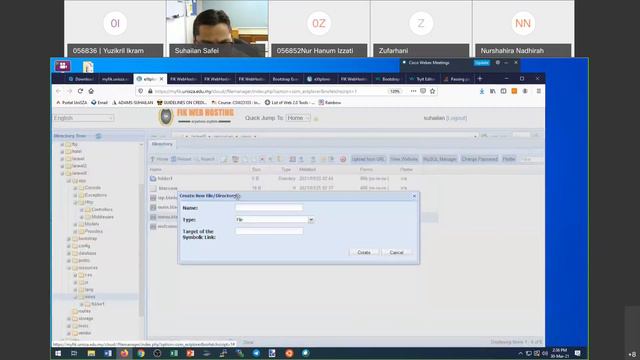Open the Portal UniSZA bookmark

click(x=71, y=102)
